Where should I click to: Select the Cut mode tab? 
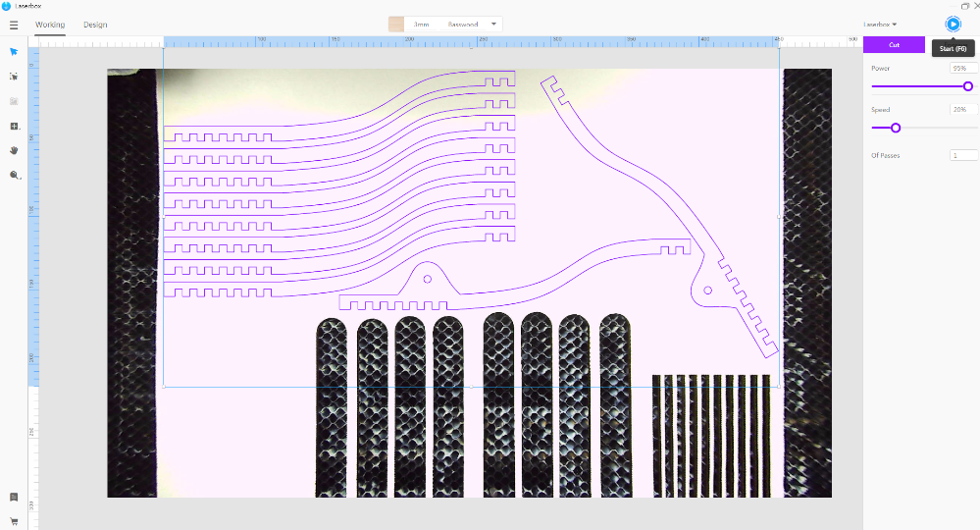pos(894,45)
